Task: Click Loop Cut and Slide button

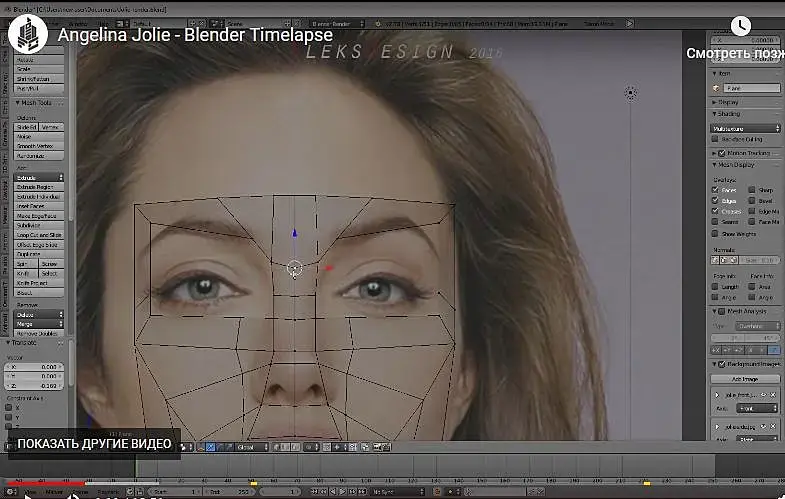Action: [x=39, y=235]
